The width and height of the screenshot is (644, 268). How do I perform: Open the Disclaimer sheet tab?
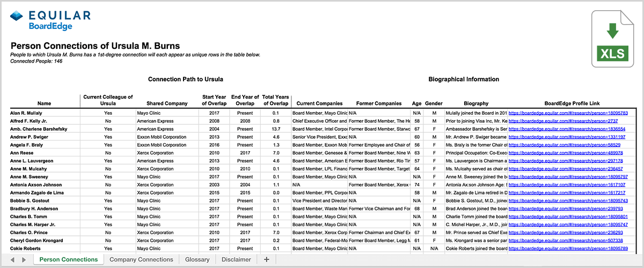click(x=237, y=259)
